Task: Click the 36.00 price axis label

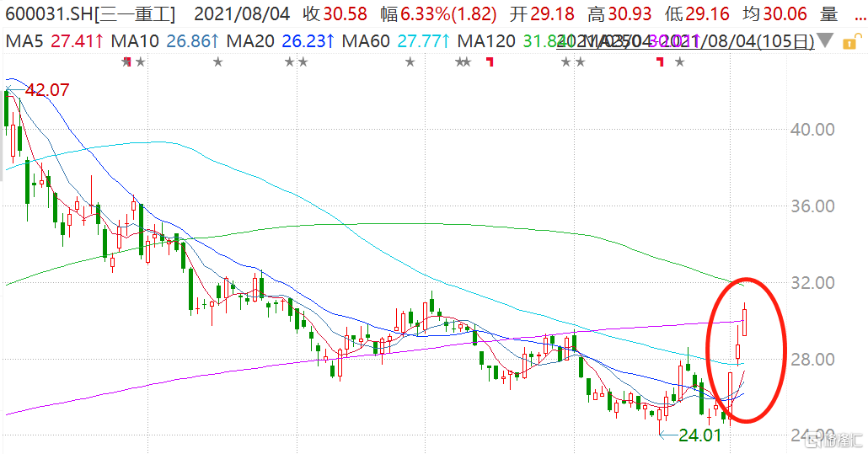Action: click(x=812, y=206)
